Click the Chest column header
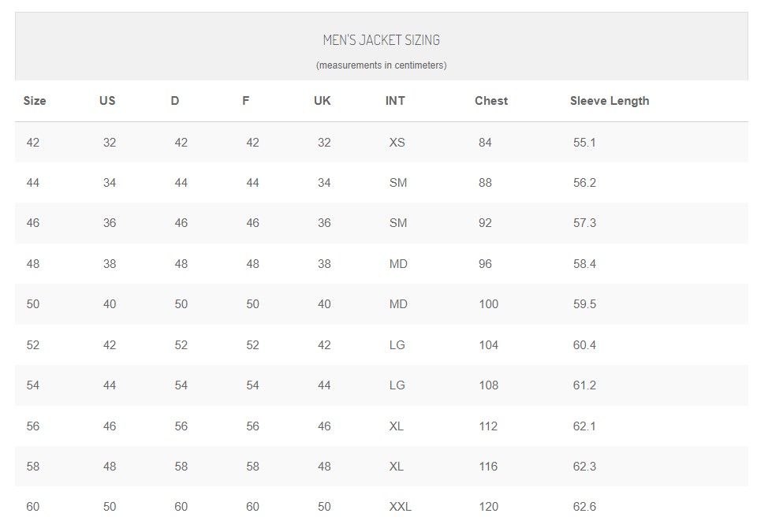 coord(491,101)
